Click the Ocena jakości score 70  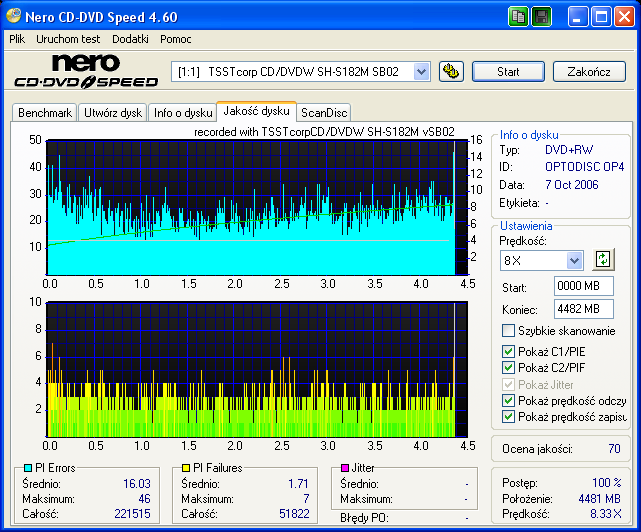pos(614,449)
